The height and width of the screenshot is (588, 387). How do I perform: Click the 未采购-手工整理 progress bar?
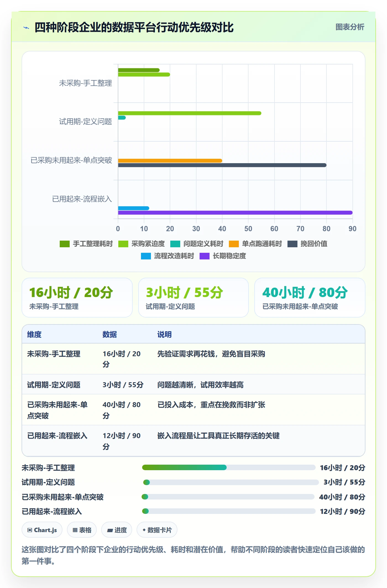[229, 467]
